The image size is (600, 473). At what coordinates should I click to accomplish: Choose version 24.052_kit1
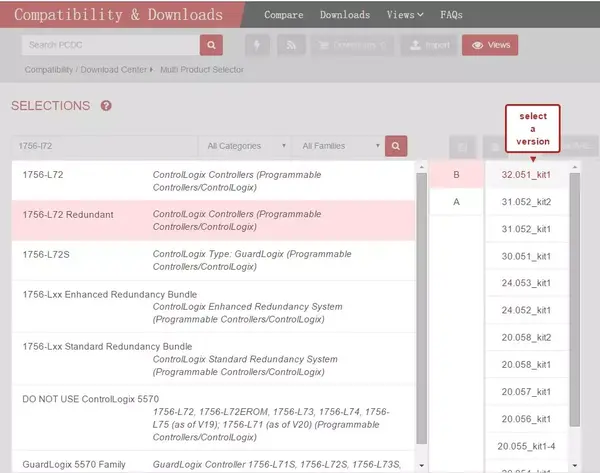[x=526, y=310]
